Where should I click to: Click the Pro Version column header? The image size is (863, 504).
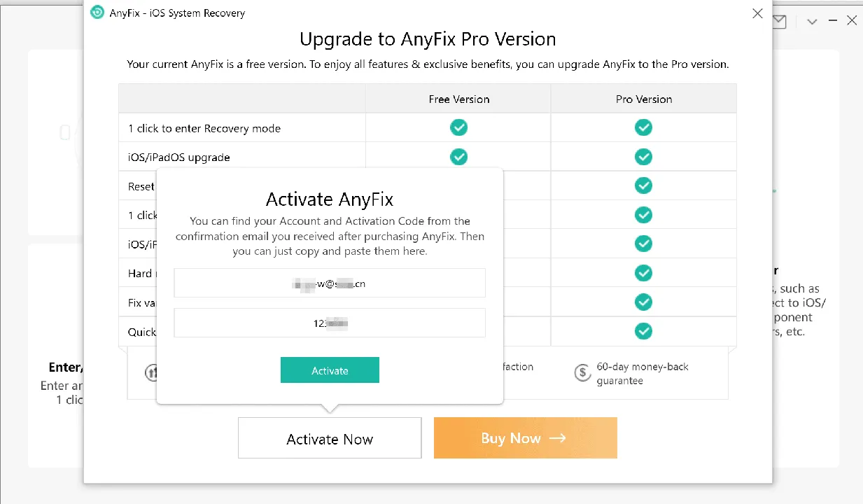pos(644,99)
